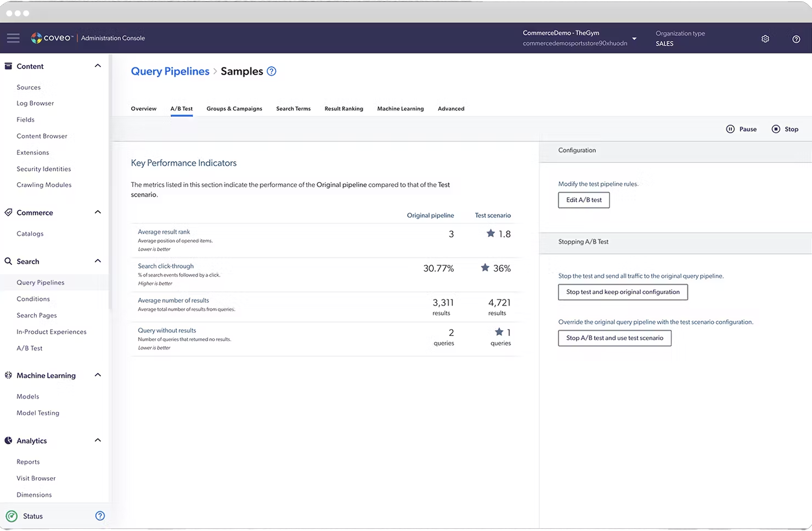Open Search Pages

tap(37, 315)
